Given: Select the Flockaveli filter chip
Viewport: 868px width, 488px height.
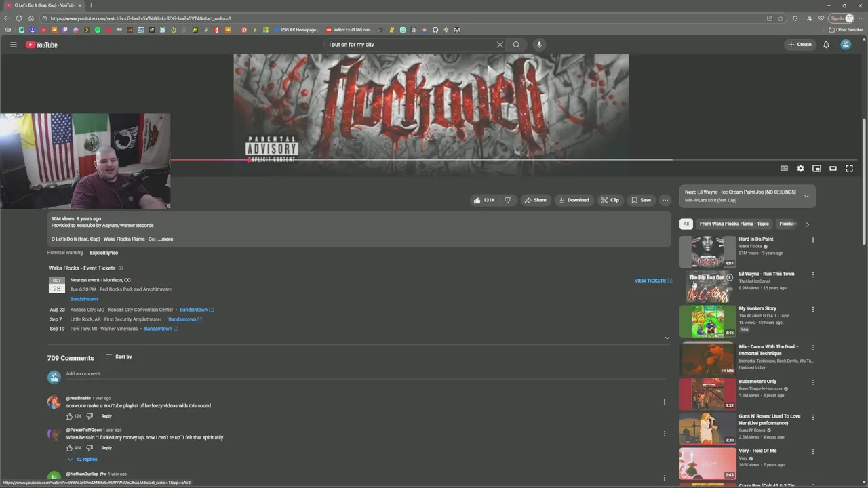Looking at the screenshot, I should (x=788, y=224).
